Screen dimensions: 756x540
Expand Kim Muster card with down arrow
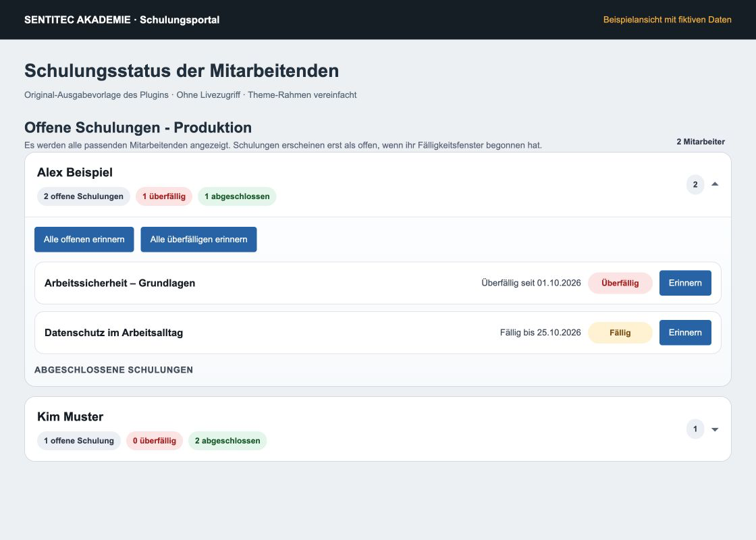coord(715,429)
